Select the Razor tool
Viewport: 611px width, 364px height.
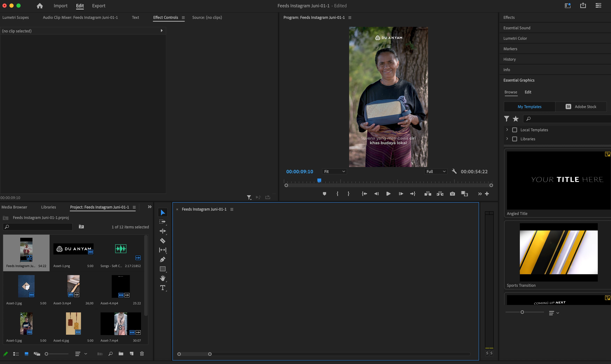[x=163, y=241]
